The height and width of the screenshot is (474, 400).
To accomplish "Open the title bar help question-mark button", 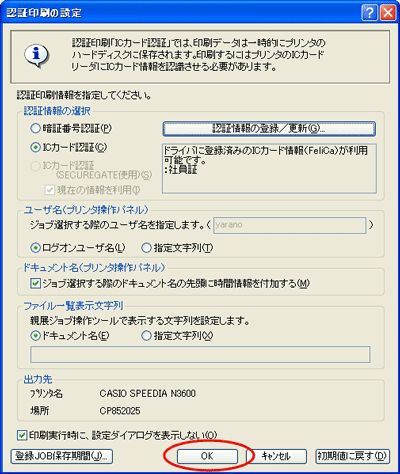I will (x=369, y=13).
